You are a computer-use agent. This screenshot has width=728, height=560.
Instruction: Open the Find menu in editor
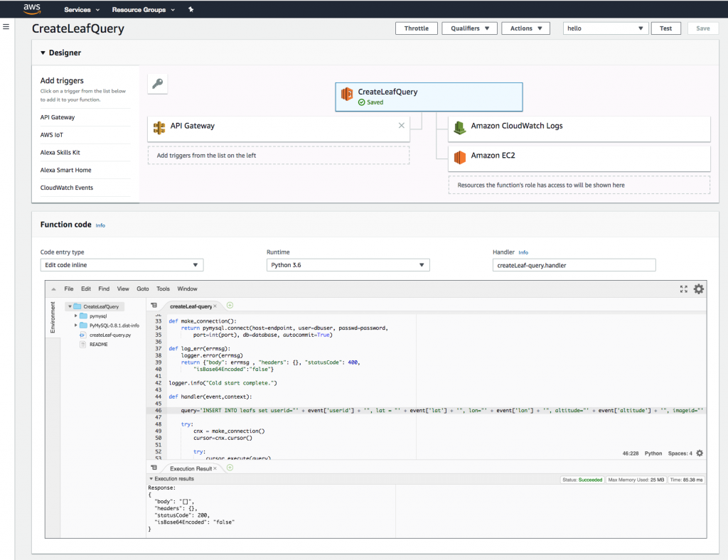pyautogui.click(x=104, y=289)
